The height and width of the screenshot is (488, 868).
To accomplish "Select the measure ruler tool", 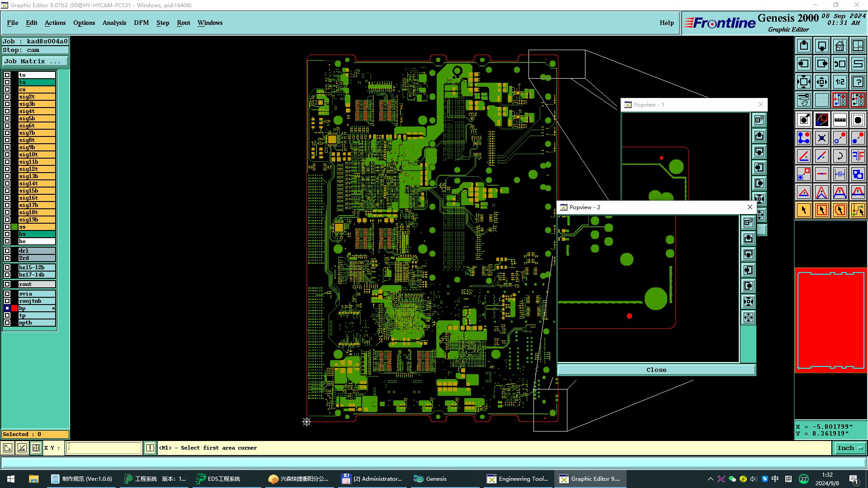I will [840, 120].
